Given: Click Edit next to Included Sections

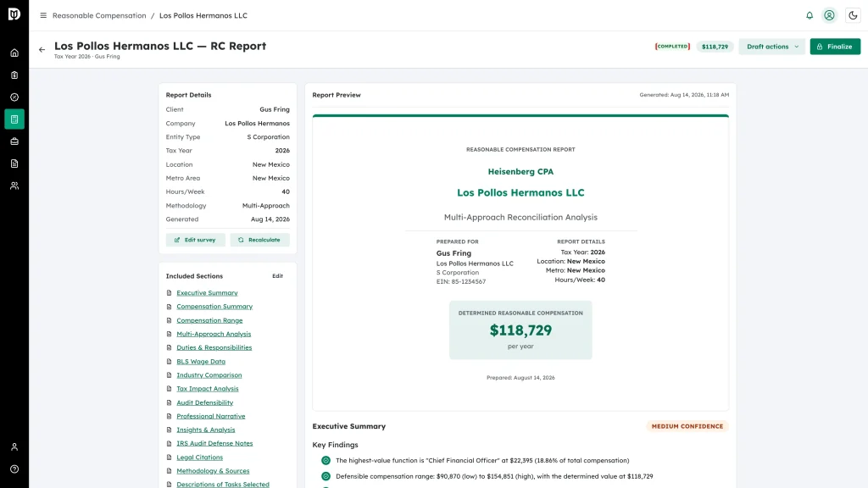Looking at the screenshot, I should coord(277,276).
